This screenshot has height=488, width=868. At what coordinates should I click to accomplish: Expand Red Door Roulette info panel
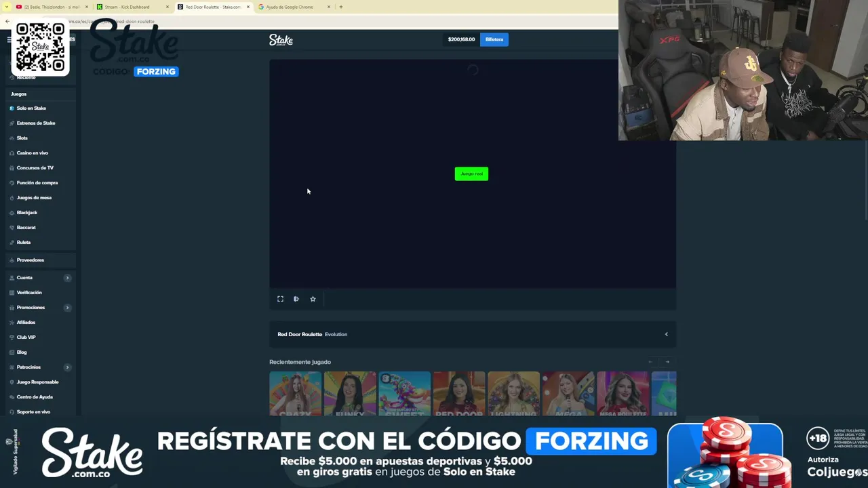coord(666,334)
